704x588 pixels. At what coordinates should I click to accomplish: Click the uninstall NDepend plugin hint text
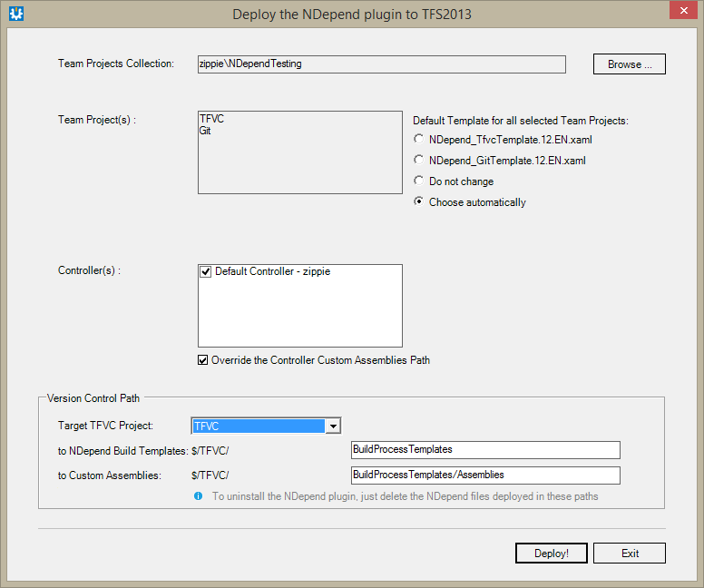point(405,496)
